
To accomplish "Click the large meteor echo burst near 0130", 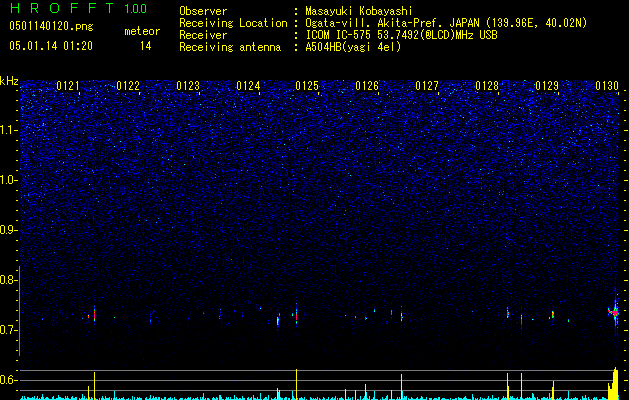I will point(615,312).
